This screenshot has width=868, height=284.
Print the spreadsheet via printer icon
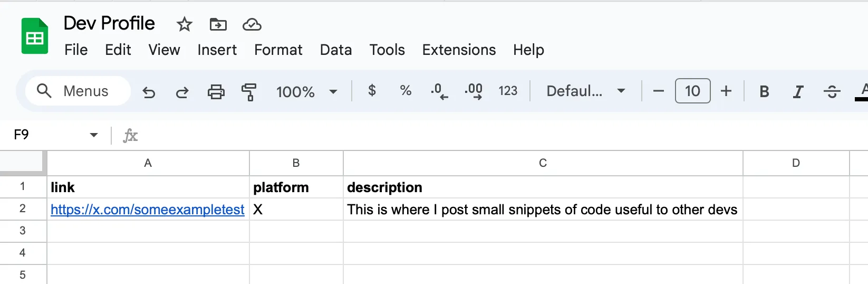click(x=216, y=92)
